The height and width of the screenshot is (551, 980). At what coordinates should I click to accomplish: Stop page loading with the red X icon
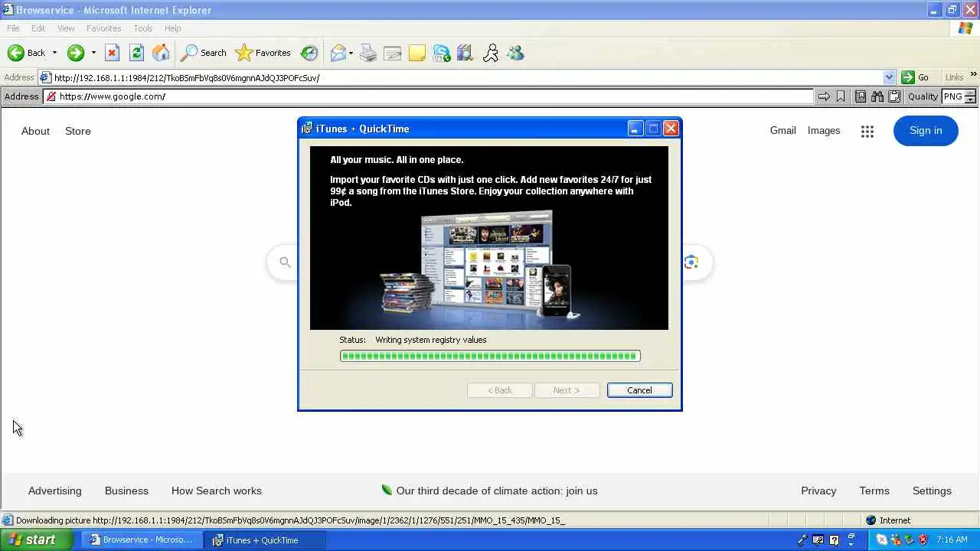[x=112, y=53]
